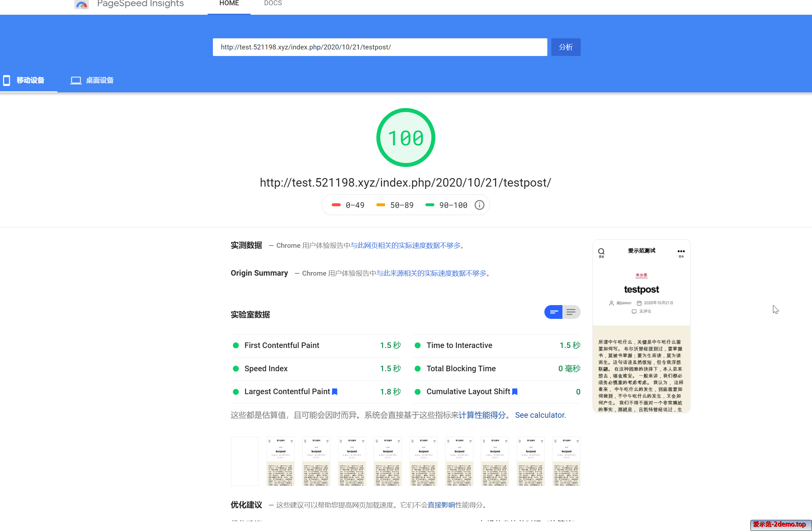Switch lab data to compact view
This screenshot has height=531, width=812.
[553, 312]
